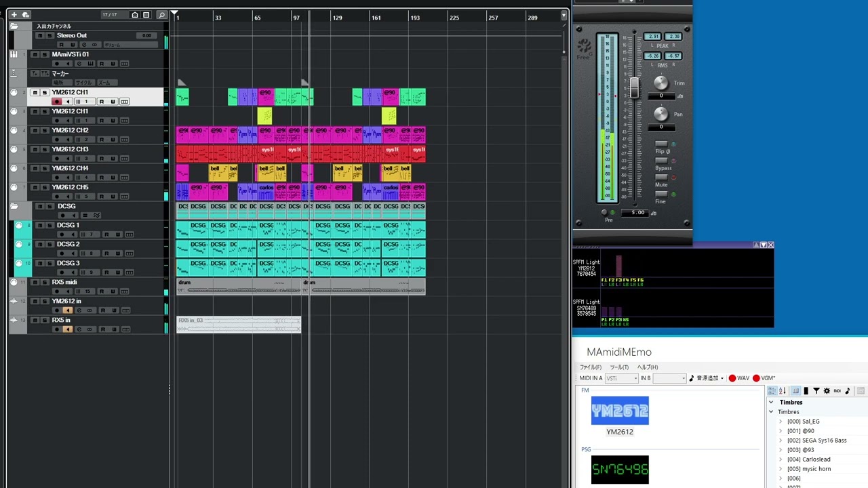Image resolution: width=868 pixels, height=488 pixels.
Task: Click the red WAV record icon
Action: pos(732,378)
